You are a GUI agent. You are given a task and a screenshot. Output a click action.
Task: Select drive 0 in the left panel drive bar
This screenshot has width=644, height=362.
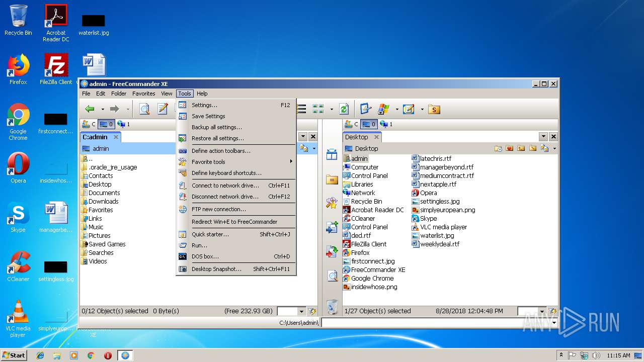coord(106,124)
